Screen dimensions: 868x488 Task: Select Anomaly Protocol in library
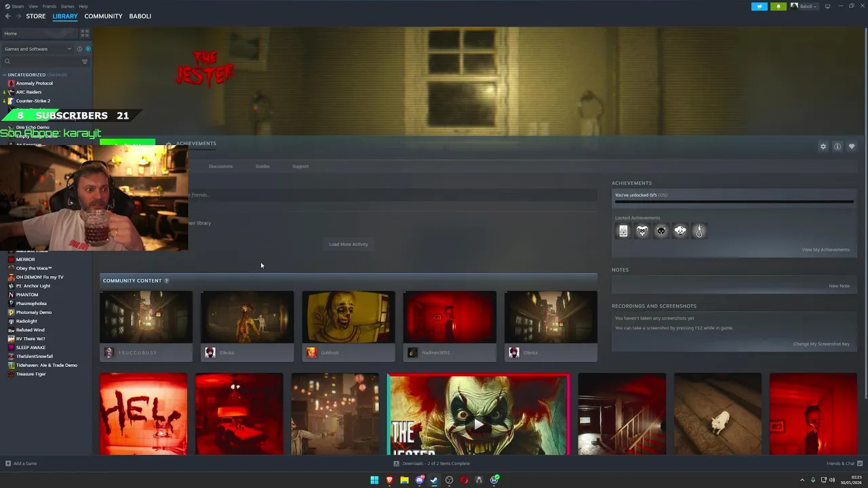click(x=34, y=83)
